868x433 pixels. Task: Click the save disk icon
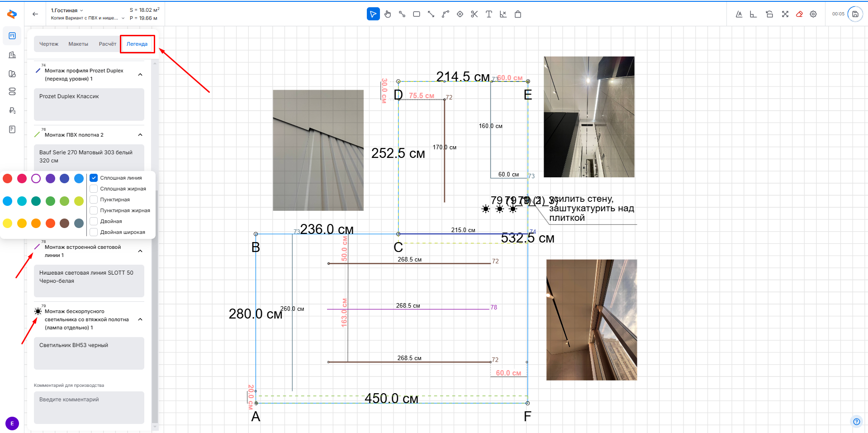(855, 14)
